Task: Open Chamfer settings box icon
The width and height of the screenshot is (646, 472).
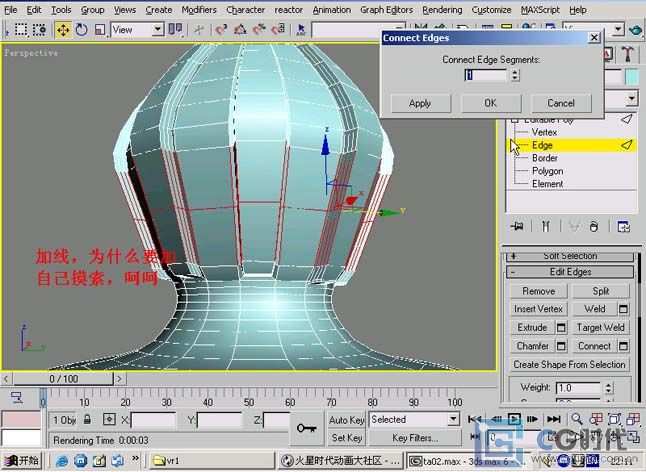Action: point(561,346)
